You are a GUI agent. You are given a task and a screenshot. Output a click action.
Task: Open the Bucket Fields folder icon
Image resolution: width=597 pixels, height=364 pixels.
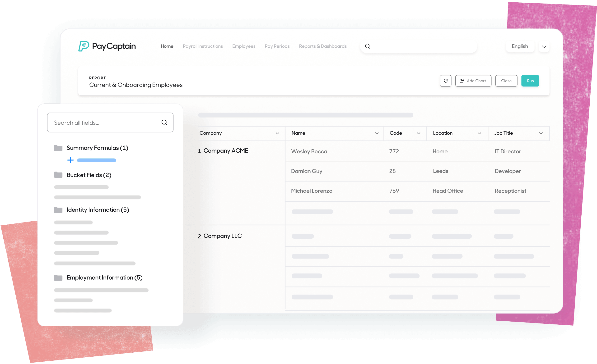pyautogui.click(x=58, y=175)
